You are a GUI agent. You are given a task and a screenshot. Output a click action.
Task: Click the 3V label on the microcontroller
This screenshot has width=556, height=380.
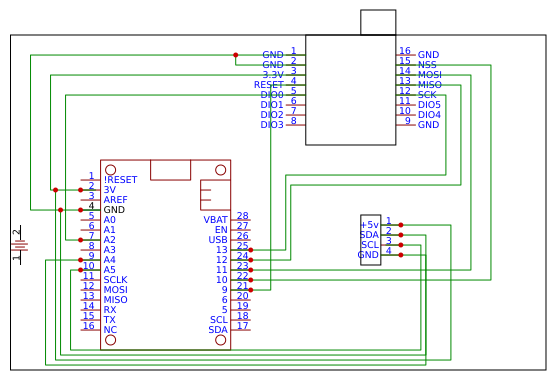tap(110, 190)
